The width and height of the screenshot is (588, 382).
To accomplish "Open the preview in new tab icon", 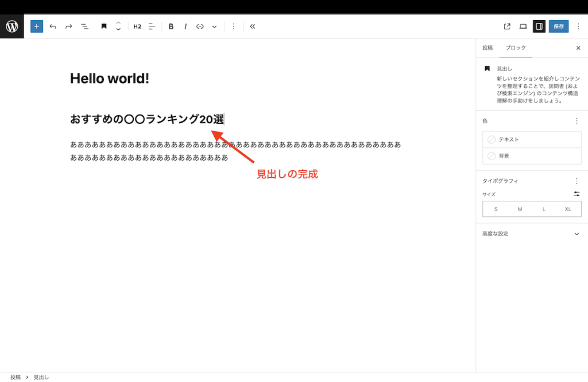I will click(506, 26).
